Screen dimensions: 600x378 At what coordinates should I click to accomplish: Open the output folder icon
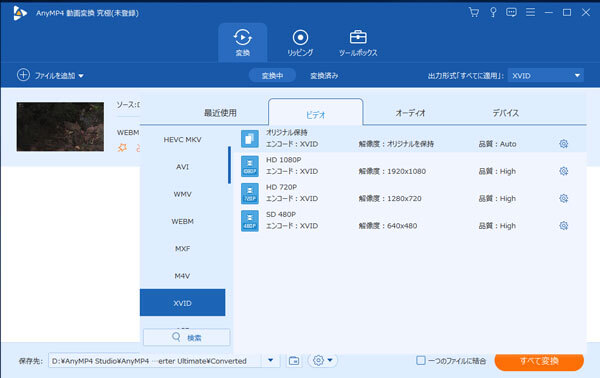294,360
